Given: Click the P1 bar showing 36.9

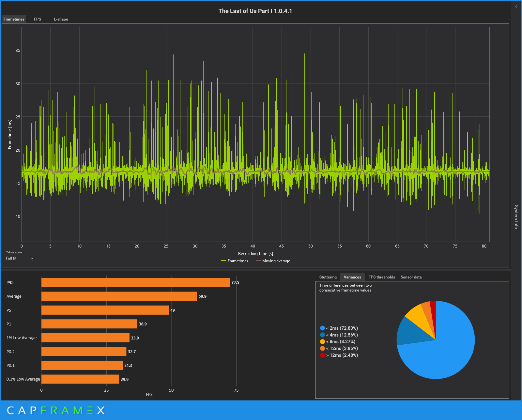Looking at the screenshot, I should point(89,324).
